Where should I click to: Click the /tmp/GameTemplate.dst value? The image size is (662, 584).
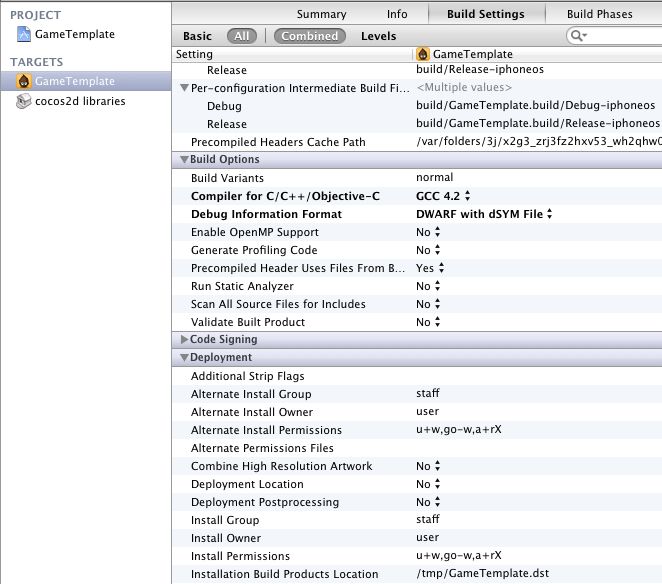[482, 573]
